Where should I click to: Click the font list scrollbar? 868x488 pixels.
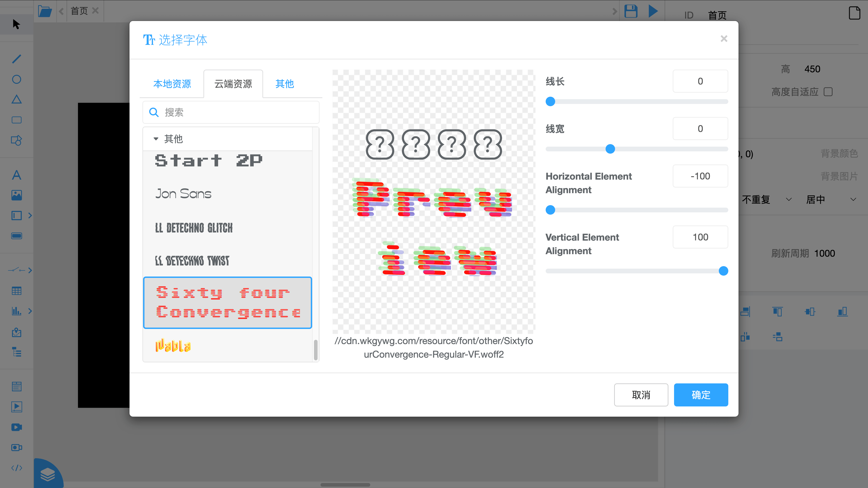tap(316, 350)
